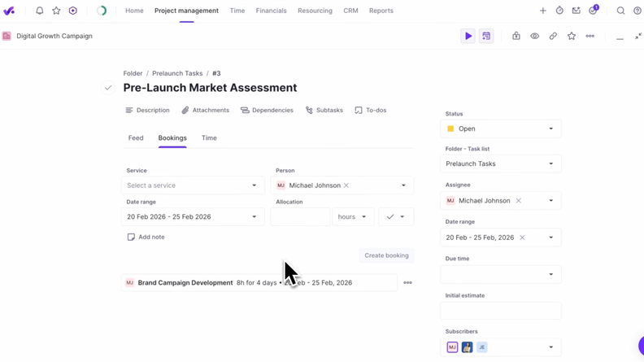Click the lock icon in task header
644x362 pixels.
click(x=516, y=36)
